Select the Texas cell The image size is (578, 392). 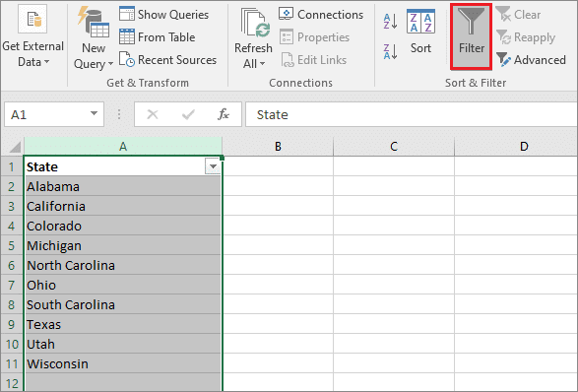(x=123, y=324)
